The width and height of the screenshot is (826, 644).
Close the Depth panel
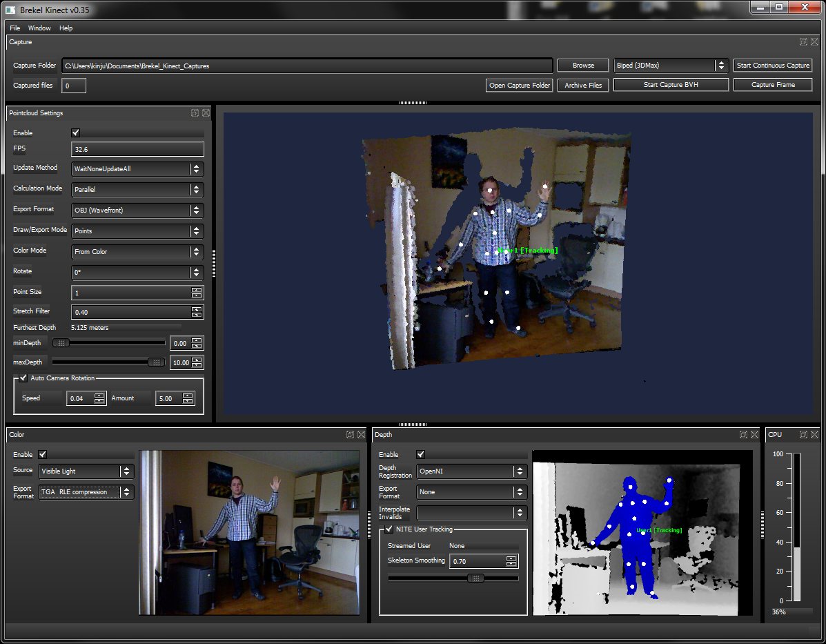pyautogui.click(x=754, y=434)
